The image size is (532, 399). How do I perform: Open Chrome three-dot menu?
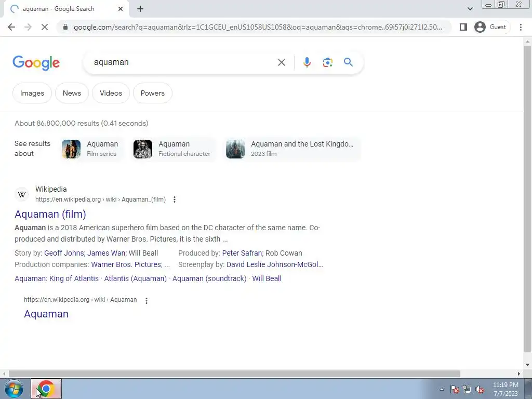(521, 27)
